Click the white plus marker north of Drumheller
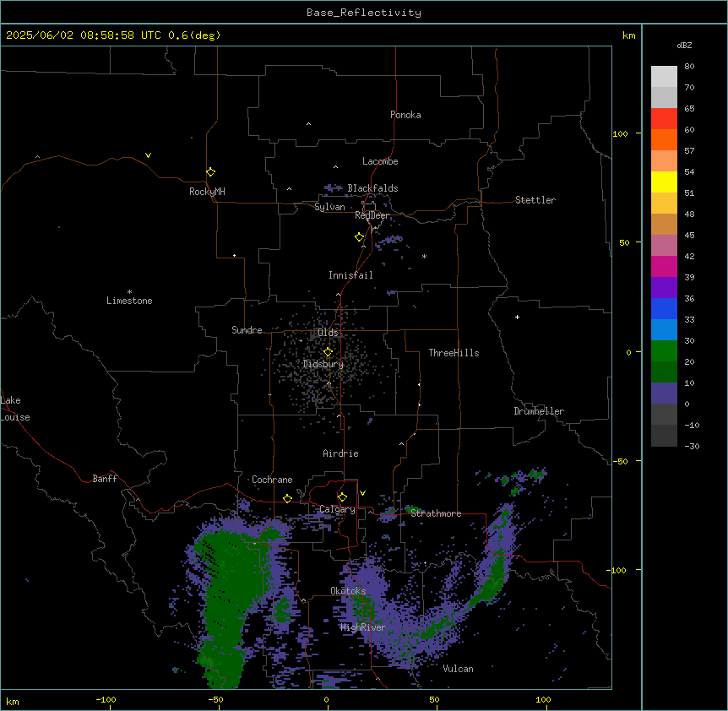Screen dimensions: 728x711 click(x=517, y=317)
